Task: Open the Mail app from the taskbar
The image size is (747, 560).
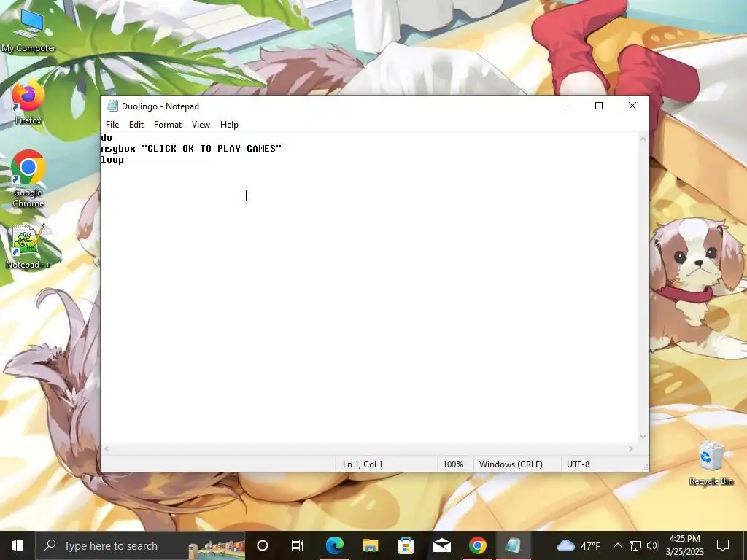Action: point(441,545)
